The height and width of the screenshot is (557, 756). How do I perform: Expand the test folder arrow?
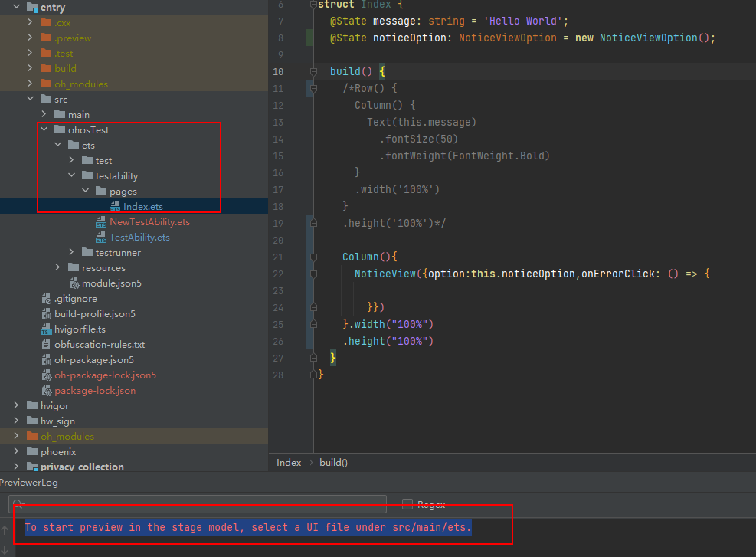[x=71, y=160]
